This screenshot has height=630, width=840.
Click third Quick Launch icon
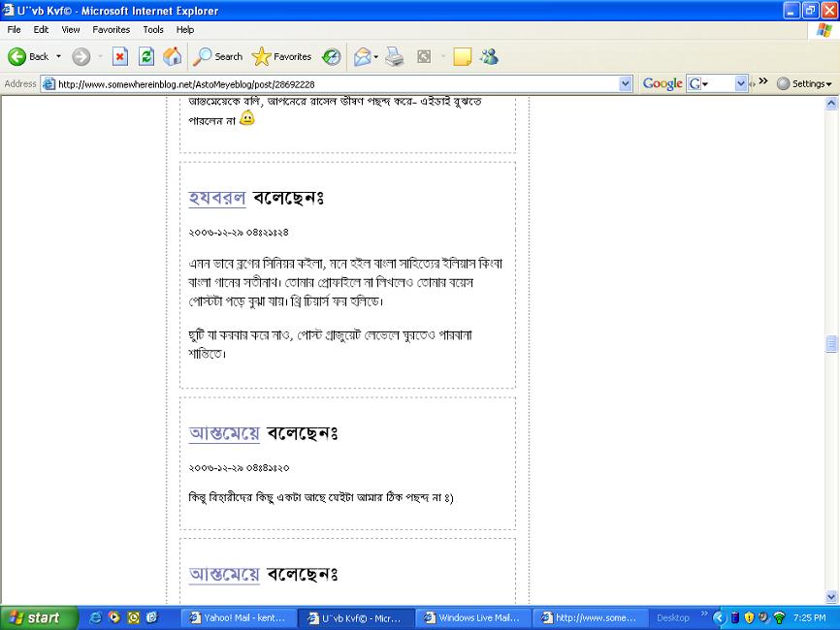(134, 617)
